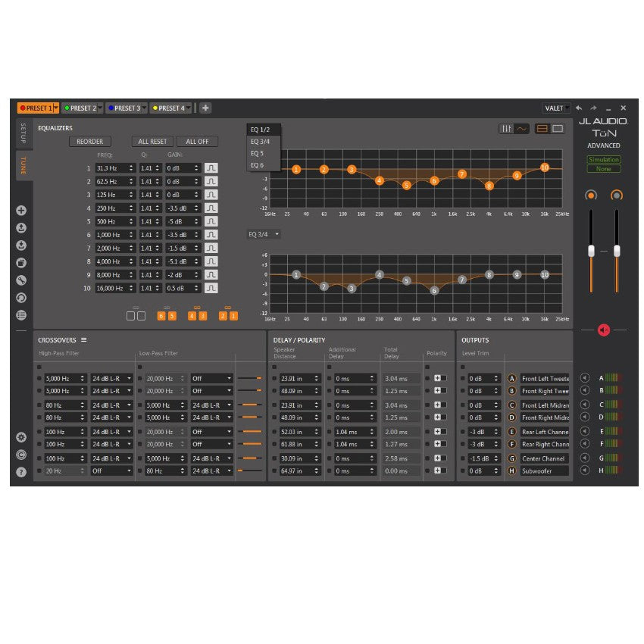Image resolution: width=644 pixels, height=644 pixels.
Task: Click the left master volume slider handle
Action: coord(591,251)
